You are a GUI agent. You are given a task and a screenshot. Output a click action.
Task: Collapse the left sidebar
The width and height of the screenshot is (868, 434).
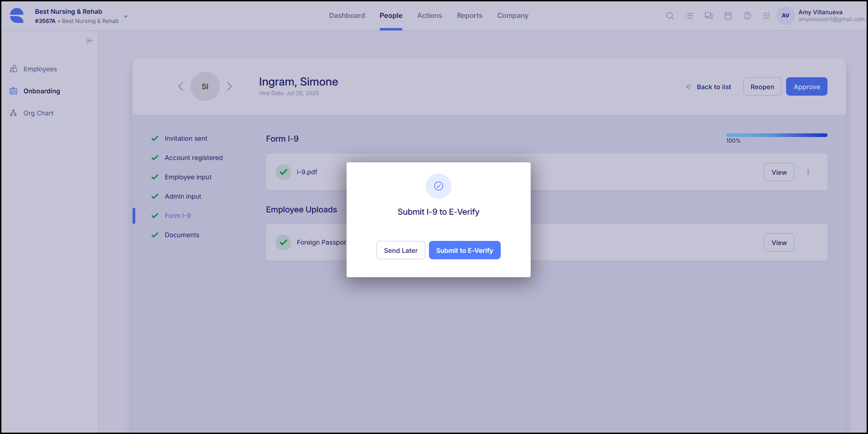pyautogui.click(x=90, y=40)
